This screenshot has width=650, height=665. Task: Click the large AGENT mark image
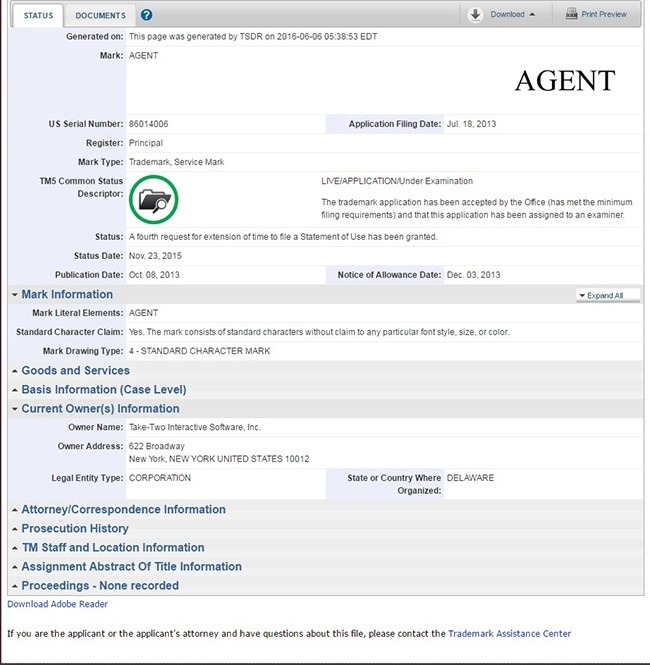(x=565, y=81)
